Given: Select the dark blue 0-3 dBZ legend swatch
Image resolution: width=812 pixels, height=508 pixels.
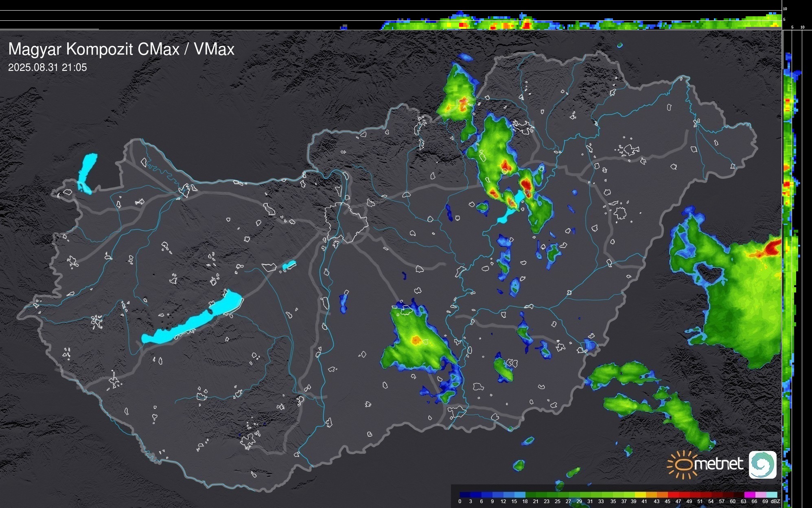Looking at the screenshot, I should pyautogui.click(x=465, y=495).
